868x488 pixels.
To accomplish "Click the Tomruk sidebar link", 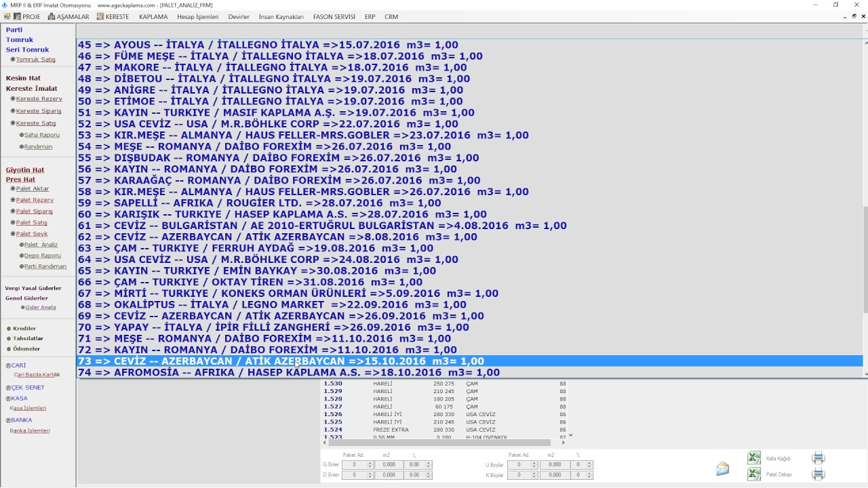I will coord(20,40).
